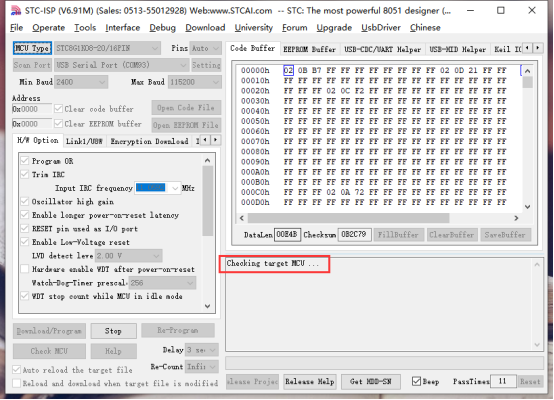Click hex view scroll up arrow
This screenshot has height=400, width=554.
pyautogui.click(x=527, y=71)
